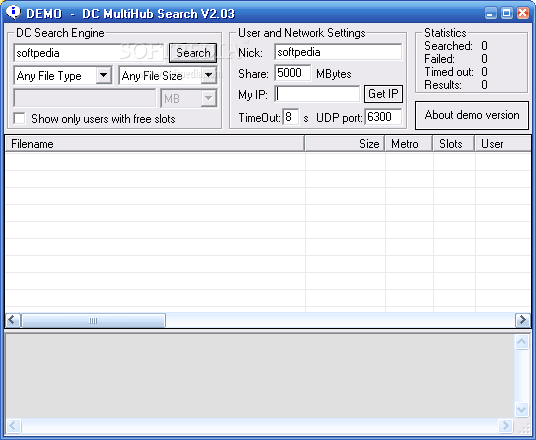Click the TimeOut field showing 8

[291, 117]
